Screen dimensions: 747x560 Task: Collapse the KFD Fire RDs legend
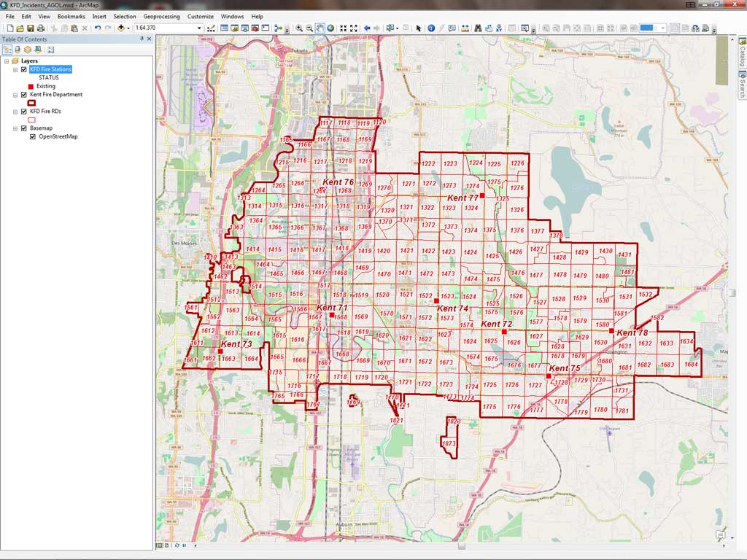pyautogui.click(x=15, y=112)
